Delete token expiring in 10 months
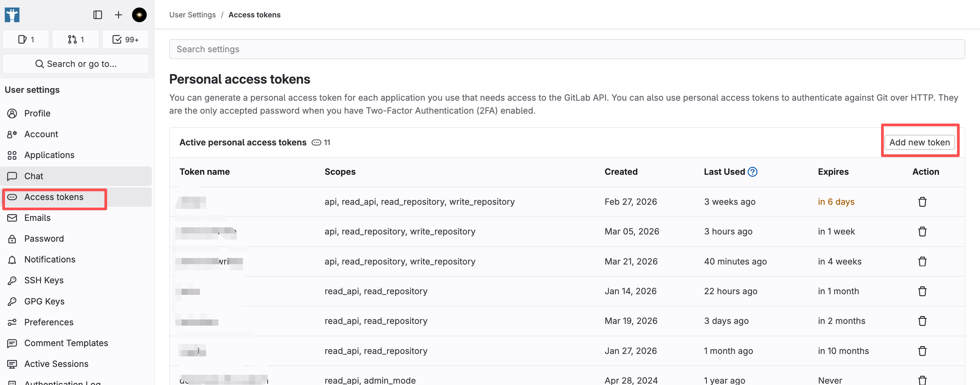This screenshot has height=385, width=980. [922, 351]
